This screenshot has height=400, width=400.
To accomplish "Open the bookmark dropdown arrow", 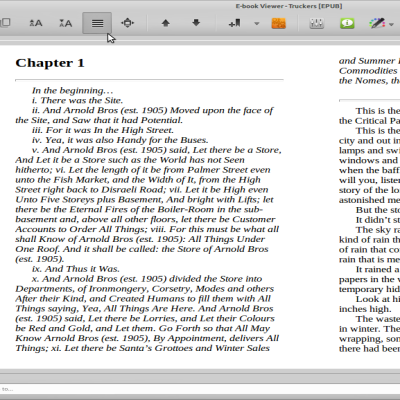I will tap(257, 24).
